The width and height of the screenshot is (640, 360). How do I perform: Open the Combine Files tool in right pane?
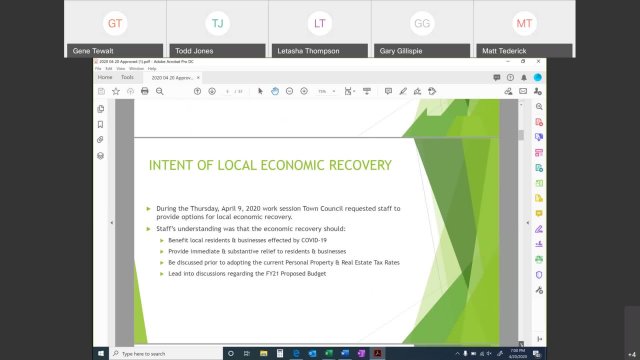pos(539,137)
